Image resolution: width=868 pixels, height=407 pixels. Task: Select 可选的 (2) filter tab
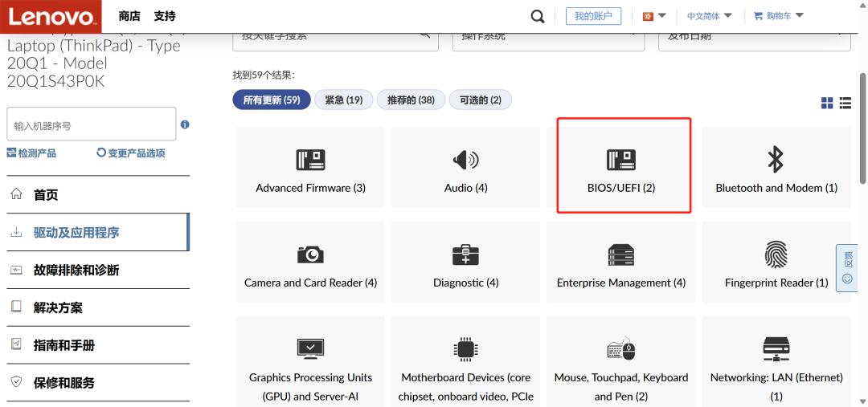click(480, 100)
